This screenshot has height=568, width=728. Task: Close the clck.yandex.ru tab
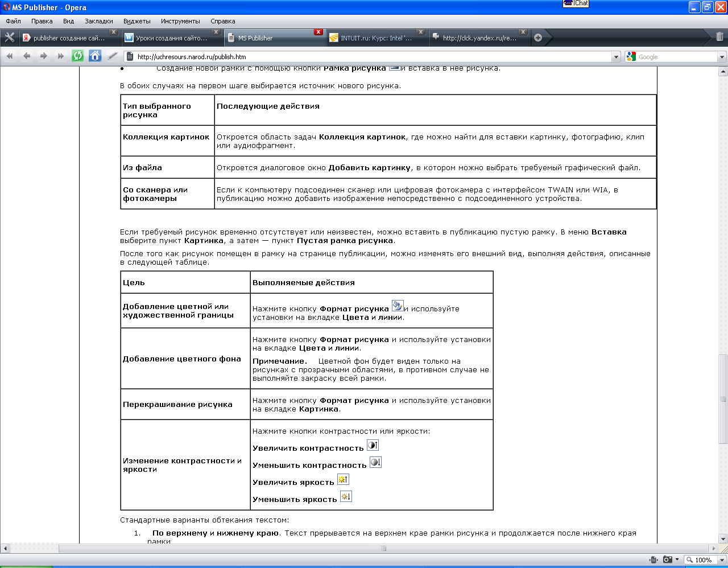pyautogui.click(x=523, y=32)
